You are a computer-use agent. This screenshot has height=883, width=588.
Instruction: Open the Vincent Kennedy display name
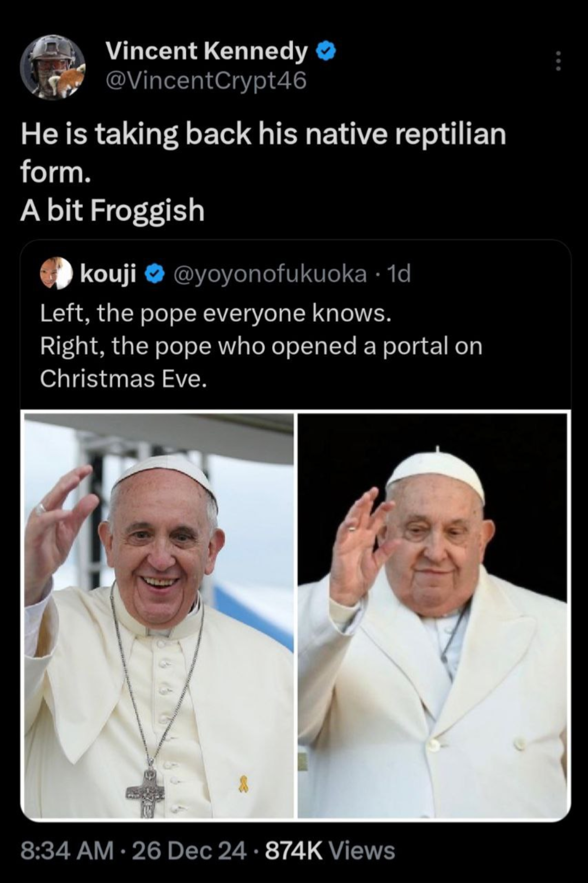click(206, 51)
